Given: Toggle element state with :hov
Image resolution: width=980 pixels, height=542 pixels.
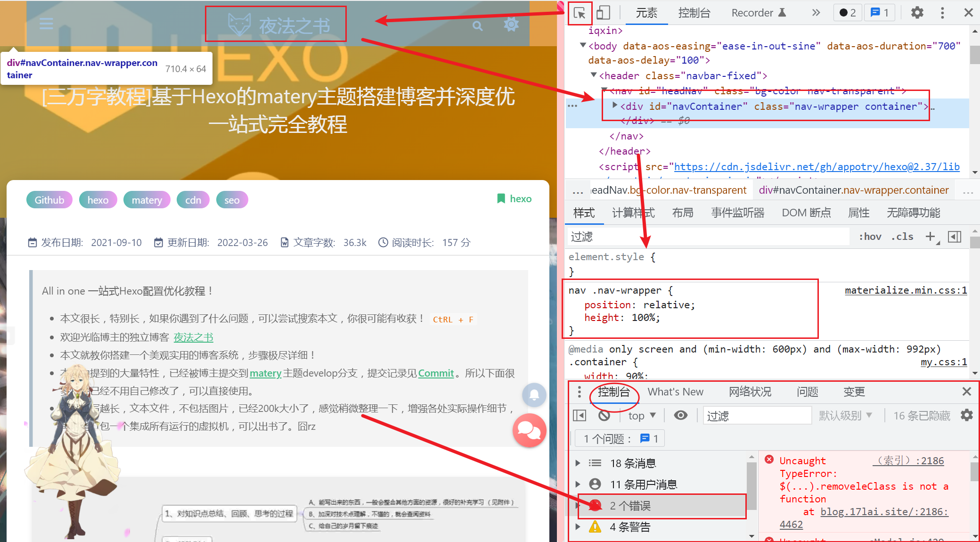Looking at the screenshot, I should 870,237.
